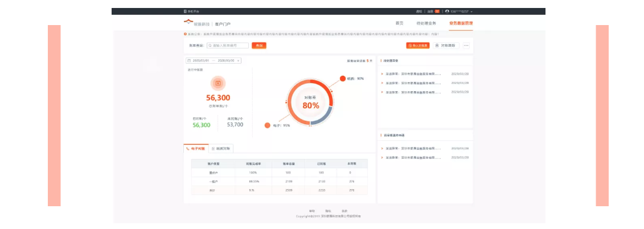Click the red 纸质 90% legend dot

(342, 79)
